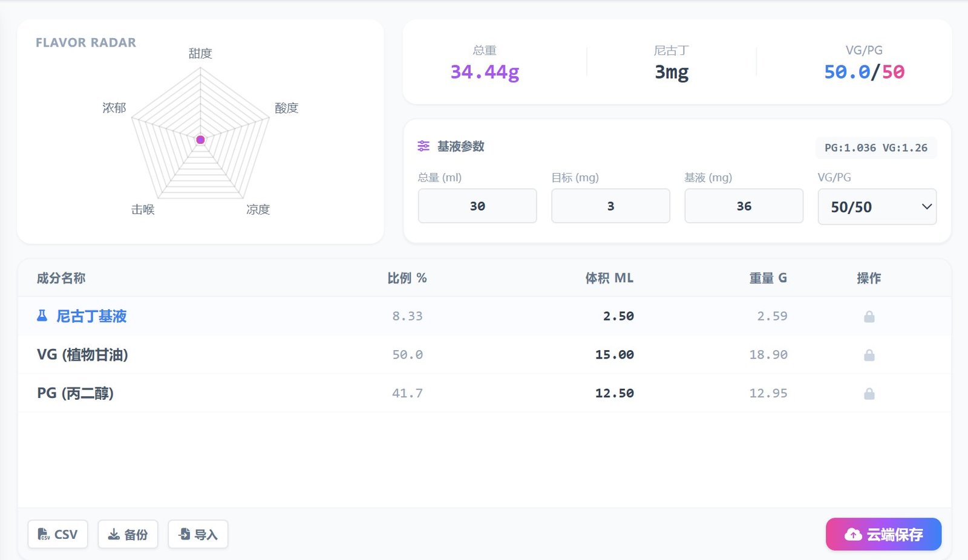Focus the 基液 (mg) field showing 36
This screenshot has height=560, width=968.
tap(744, 206)
